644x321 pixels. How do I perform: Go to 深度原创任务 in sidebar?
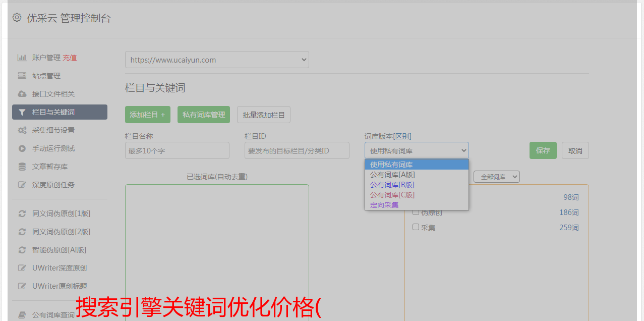[53, 185]
